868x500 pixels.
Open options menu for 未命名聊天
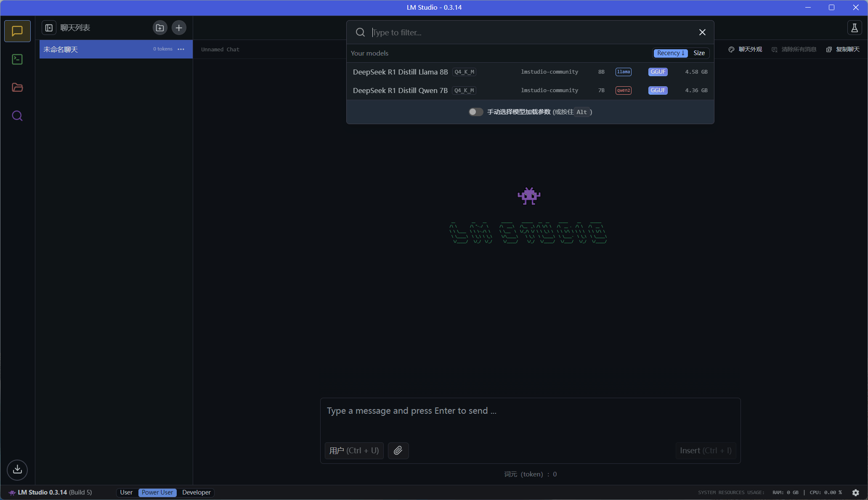[181, 49]
